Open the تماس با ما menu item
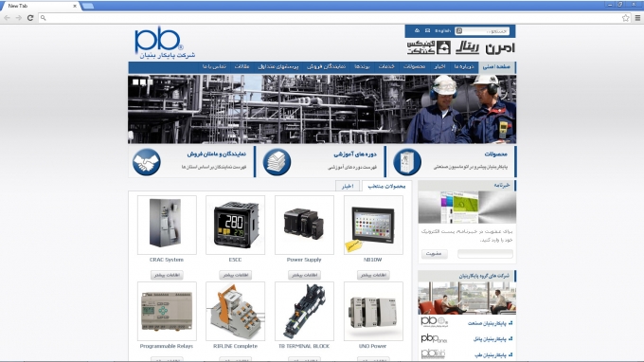Viewport: 644px width, 362px height. (214, 66)
